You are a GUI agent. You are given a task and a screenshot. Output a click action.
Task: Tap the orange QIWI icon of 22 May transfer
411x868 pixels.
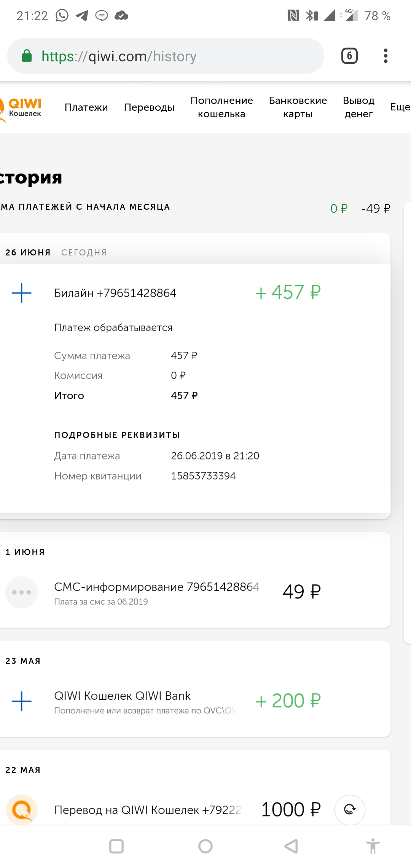[22, 809]
